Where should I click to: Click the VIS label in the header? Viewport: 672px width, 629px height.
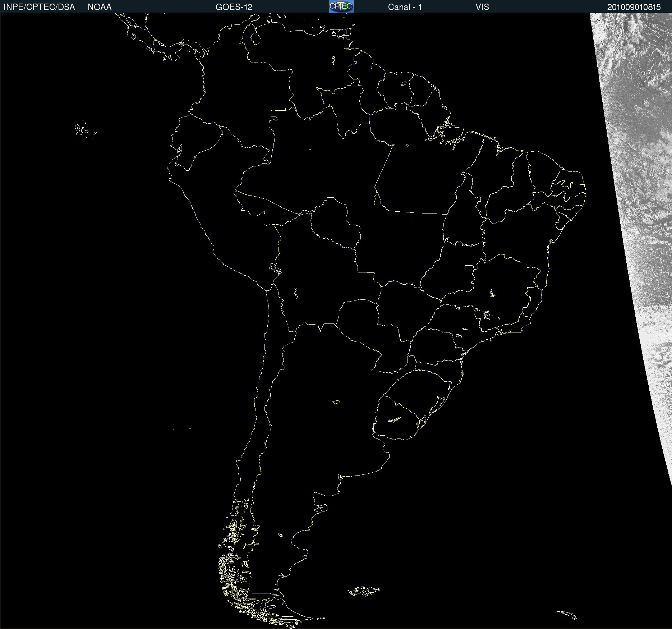(482, 7)
